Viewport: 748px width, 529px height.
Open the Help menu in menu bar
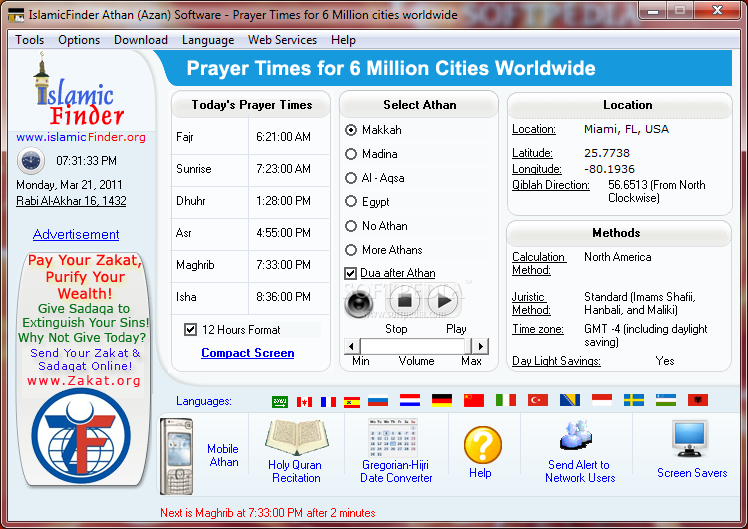343,40
